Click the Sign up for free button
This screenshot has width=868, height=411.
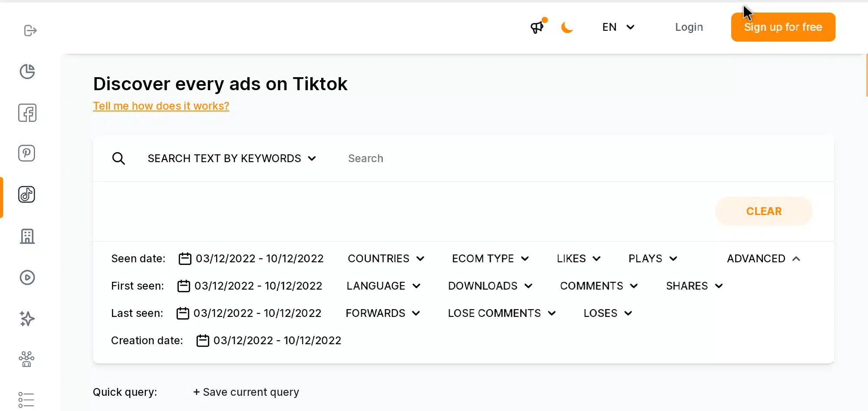click(x=783, y=27)
